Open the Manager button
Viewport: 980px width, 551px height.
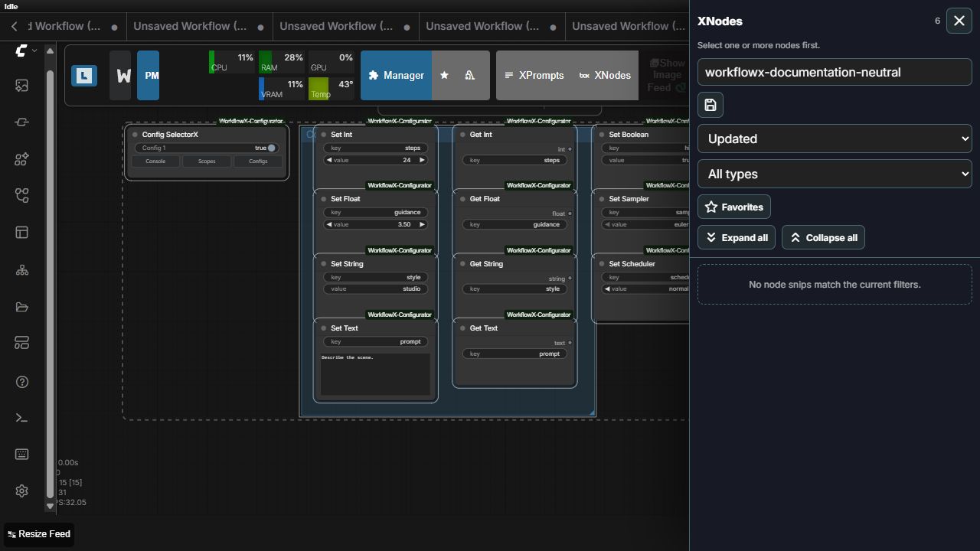pos(396,75)
